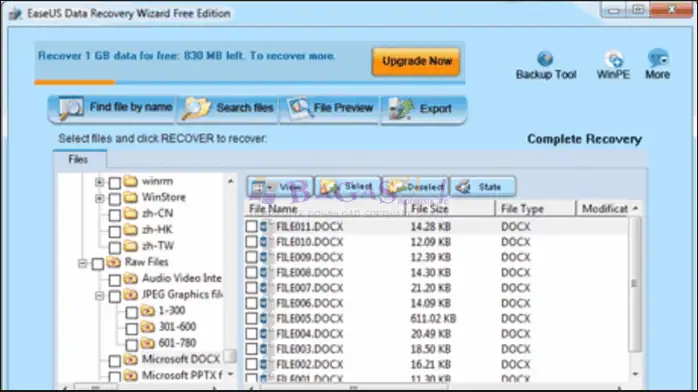Screen dimensions: 698x392
Task: Check the FILE007.DOCX checkbox
Action: point(252,288)
